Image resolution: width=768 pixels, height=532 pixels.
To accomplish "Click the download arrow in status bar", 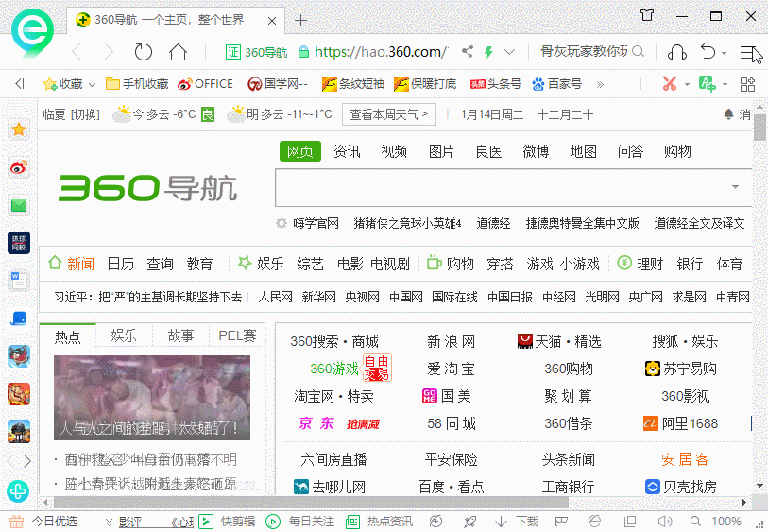I will coord(501,522).
